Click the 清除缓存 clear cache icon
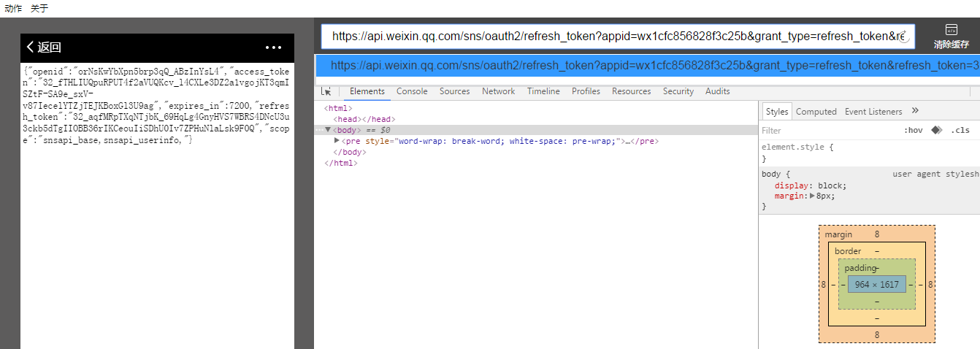This screenshot has height=349, width=980. pyautogui.click(x=951, y=37)
